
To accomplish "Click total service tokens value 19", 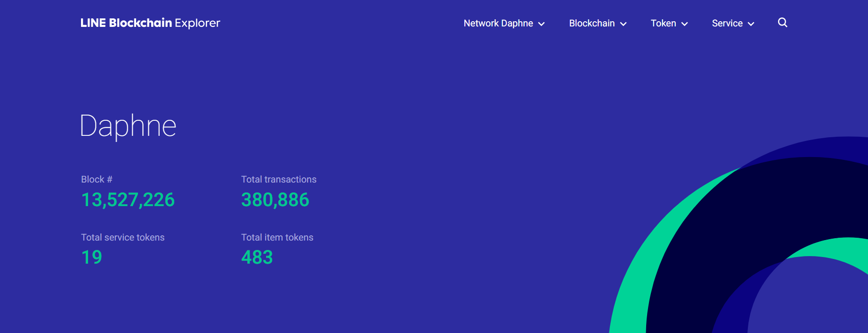I will coord(91,258).
